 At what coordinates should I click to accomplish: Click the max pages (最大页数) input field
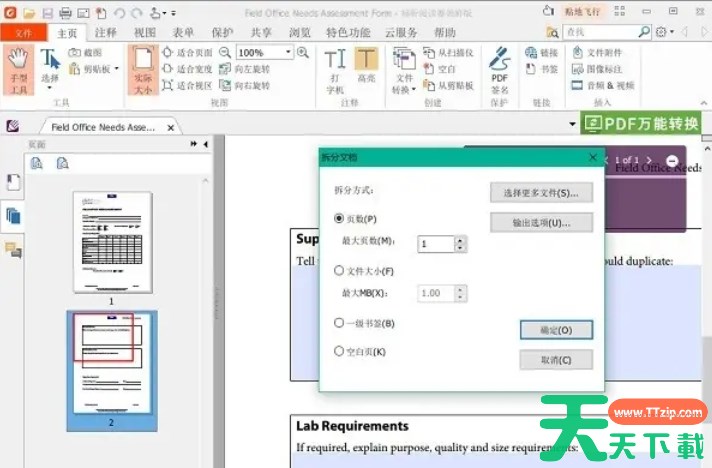coord(436,244)
